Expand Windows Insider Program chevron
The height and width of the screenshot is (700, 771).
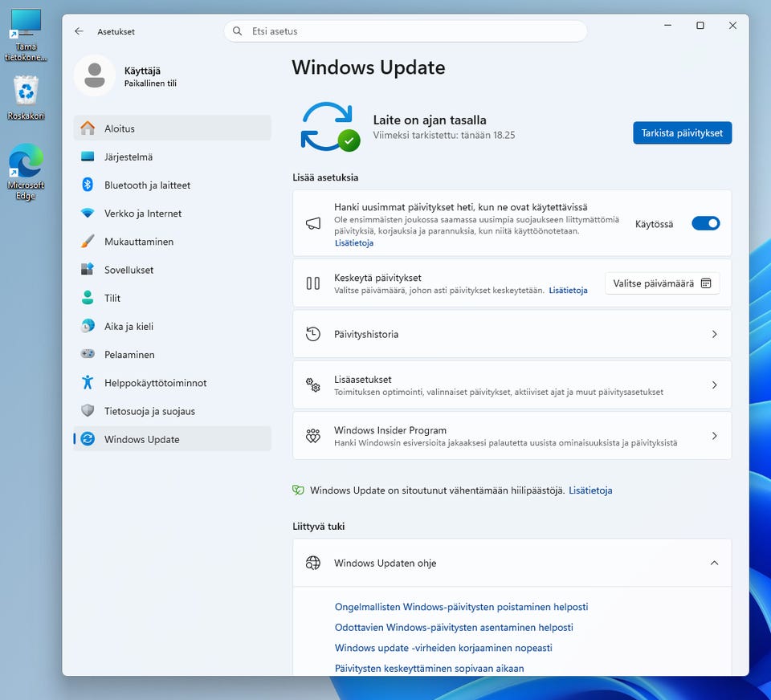[715, 436]
